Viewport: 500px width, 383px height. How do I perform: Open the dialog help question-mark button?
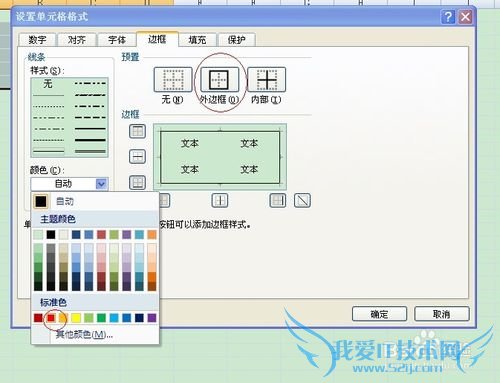pyautogui.click(x=448, y=16)
